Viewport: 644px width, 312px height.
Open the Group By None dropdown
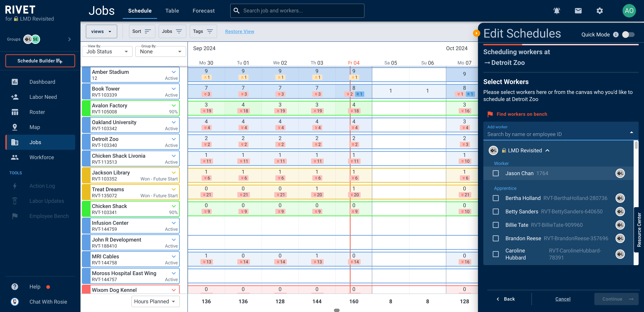coord(160,51)
